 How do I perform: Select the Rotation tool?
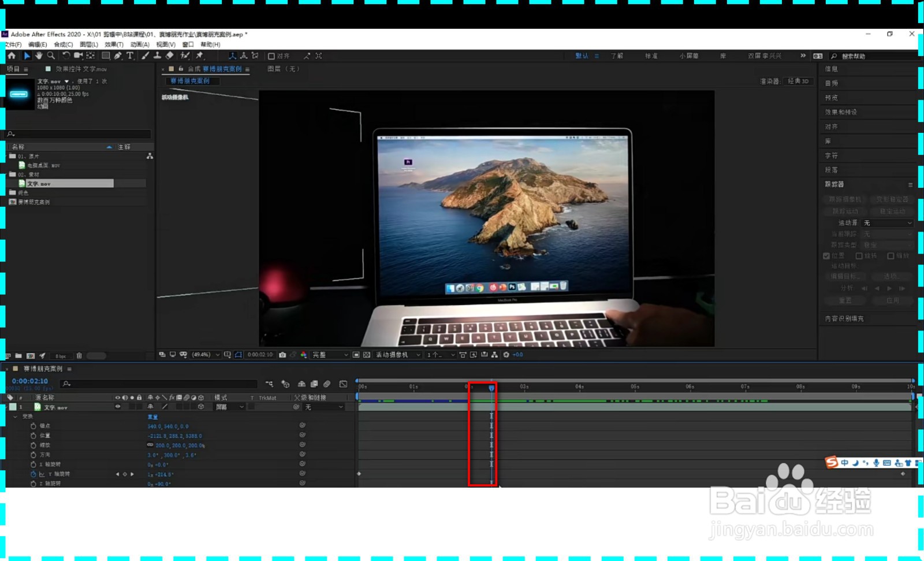(66, 55)
